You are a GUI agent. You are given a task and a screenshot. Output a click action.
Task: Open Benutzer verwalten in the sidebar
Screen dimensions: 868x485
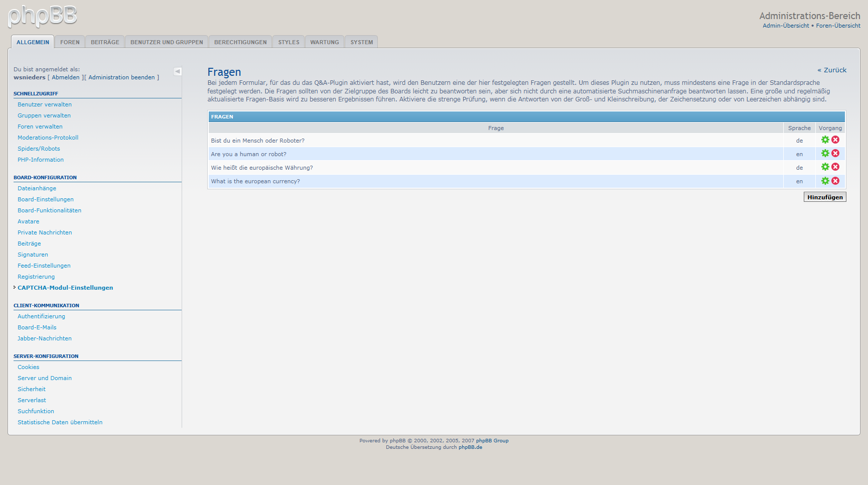[45, 104]
